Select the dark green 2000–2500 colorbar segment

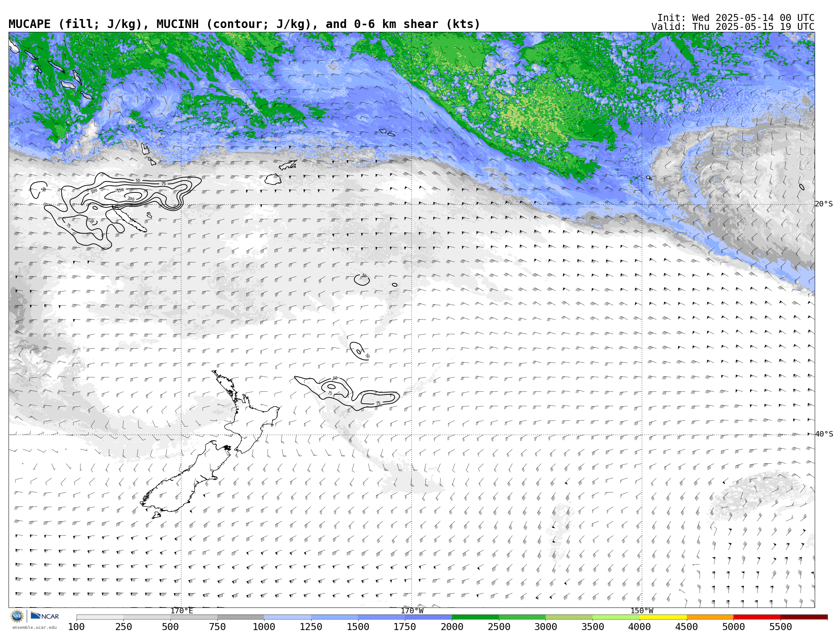click(x=475, y=617)
